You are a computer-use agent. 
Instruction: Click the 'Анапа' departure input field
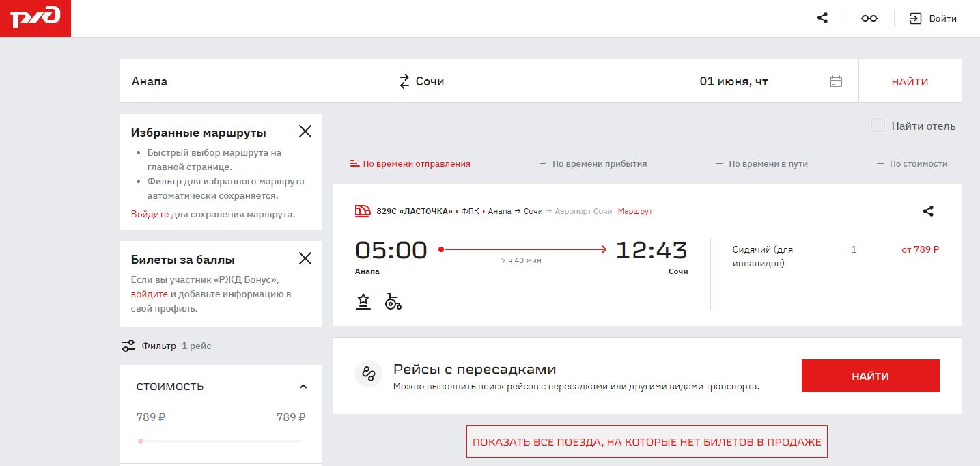tap(260, 81)
